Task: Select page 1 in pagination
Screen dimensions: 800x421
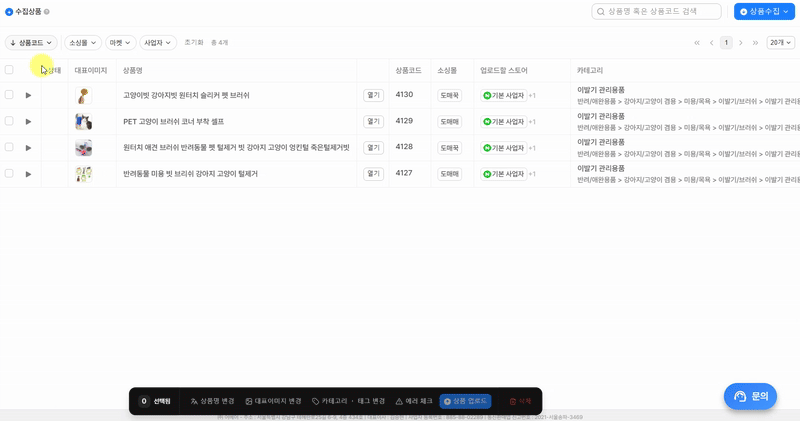Action: pyautogui.click(x=726, y=43)
